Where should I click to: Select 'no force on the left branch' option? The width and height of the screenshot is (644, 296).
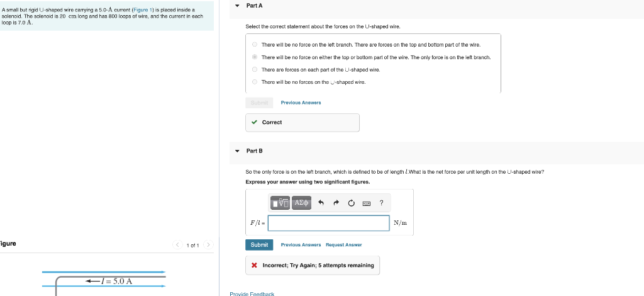pos(255,45)
